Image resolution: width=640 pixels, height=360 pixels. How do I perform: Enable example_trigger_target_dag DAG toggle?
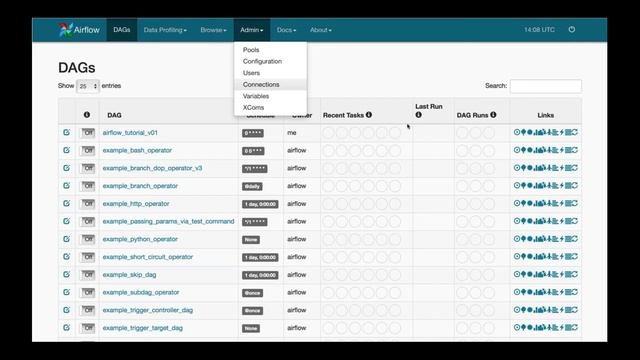87,328
